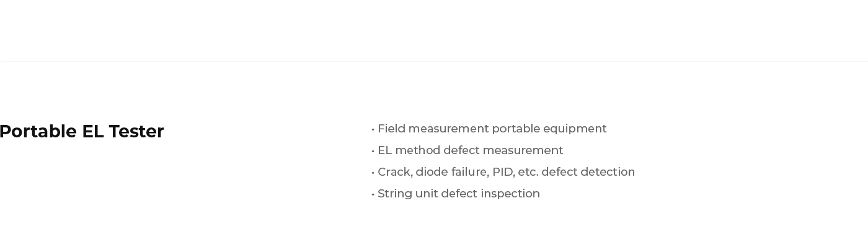
Task: Click the word 'PID' in the defect list
Action: click(503, 172)
